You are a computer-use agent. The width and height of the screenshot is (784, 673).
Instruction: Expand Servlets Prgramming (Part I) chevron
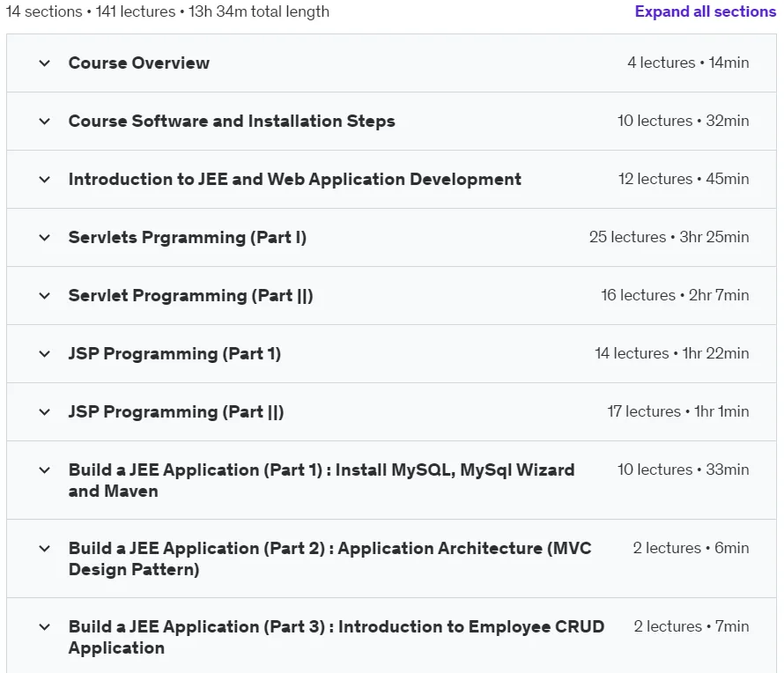pos(45,238)
